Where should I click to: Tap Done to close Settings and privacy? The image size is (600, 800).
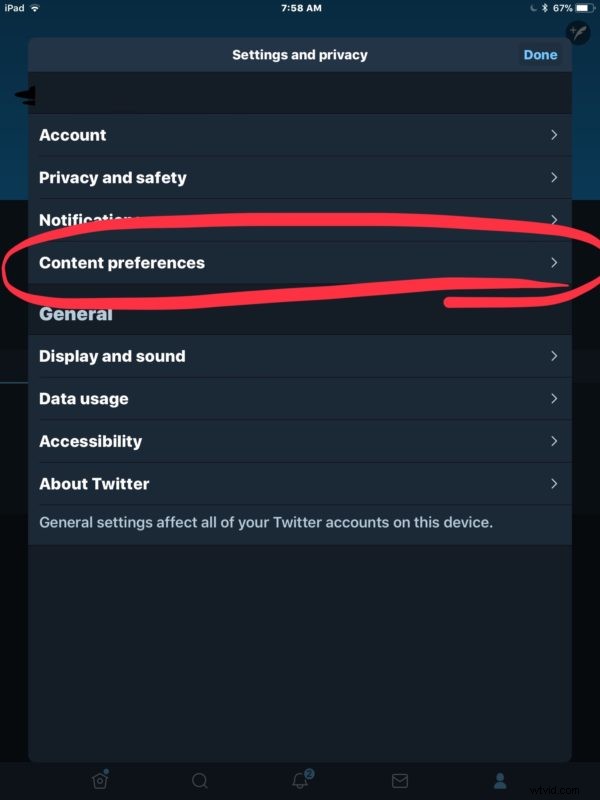[x=540, y=55]
